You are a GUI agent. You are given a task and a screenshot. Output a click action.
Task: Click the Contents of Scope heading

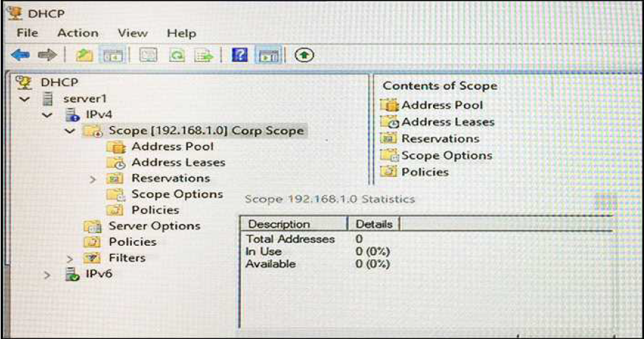440,86
